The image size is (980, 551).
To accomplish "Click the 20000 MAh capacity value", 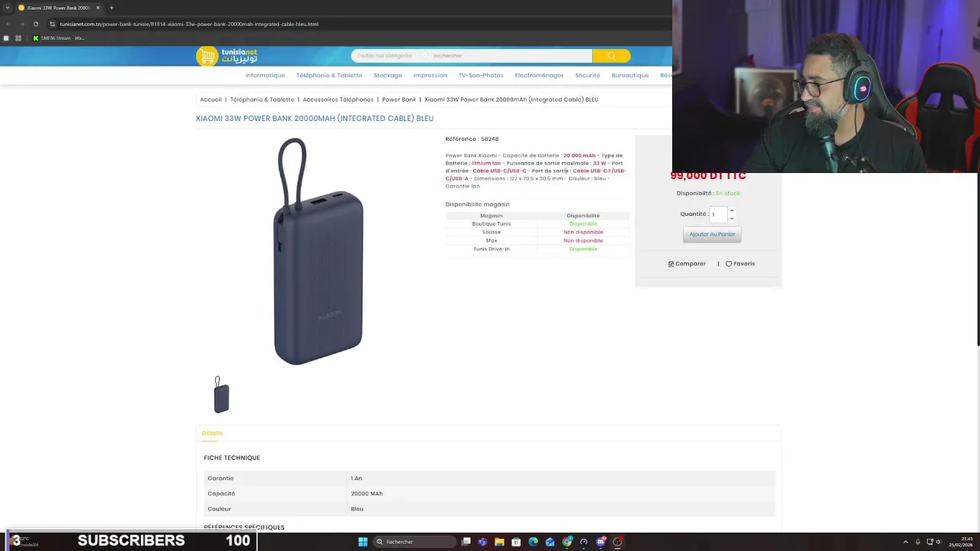I will (367, 494).
